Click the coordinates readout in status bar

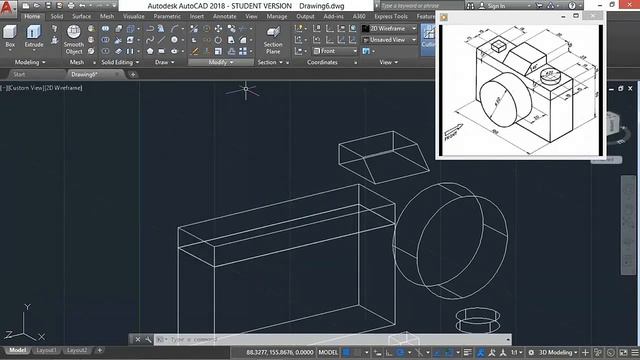[x=280, y=353]
